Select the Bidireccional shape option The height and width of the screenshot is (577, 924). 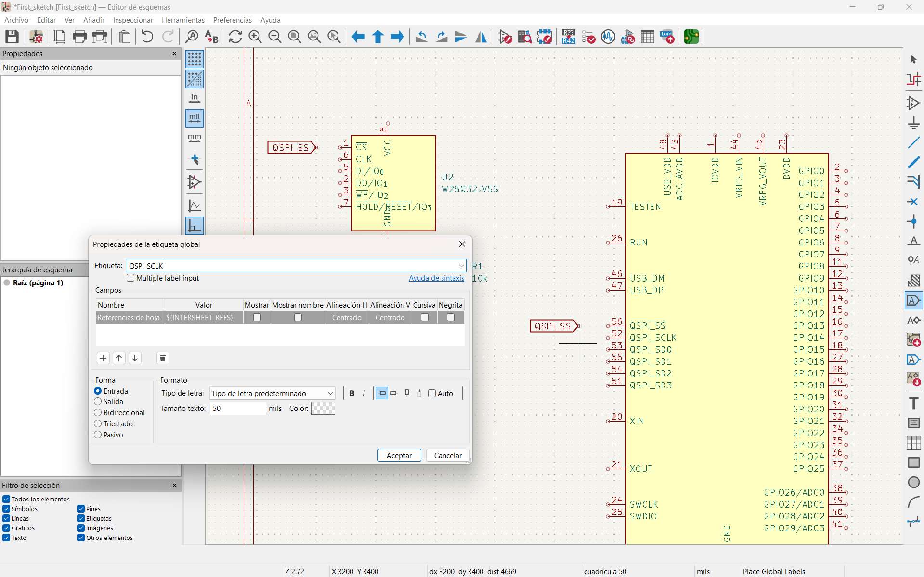click(98, 412)
